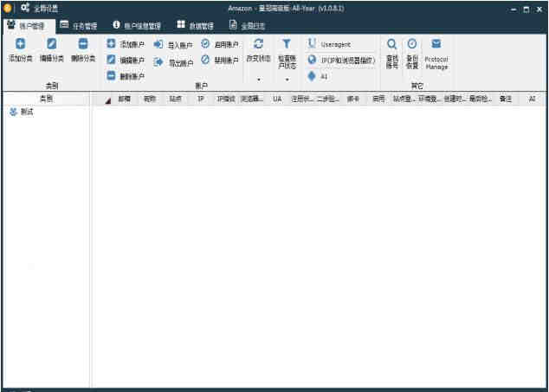The image size is (549, 392).
Task: Sort by the 备注 remarks column header
Action: click(506, 100)
